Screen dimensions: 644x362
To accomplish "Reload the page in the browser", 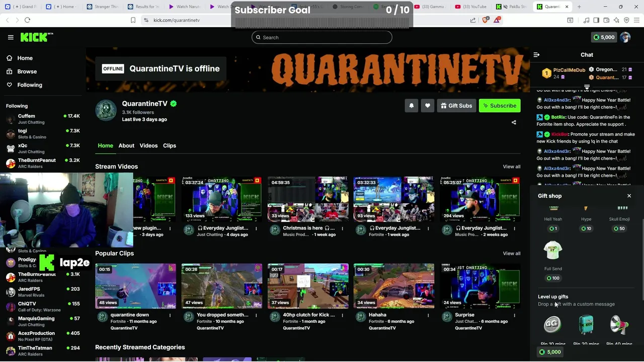I will (x=27, y=20).
